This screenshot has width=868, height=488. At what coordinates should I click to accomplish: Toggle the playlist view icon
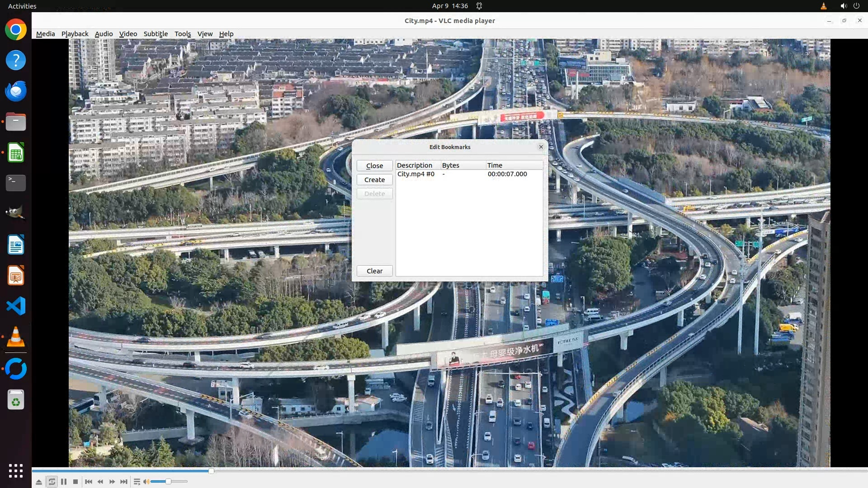pos(137,482)
